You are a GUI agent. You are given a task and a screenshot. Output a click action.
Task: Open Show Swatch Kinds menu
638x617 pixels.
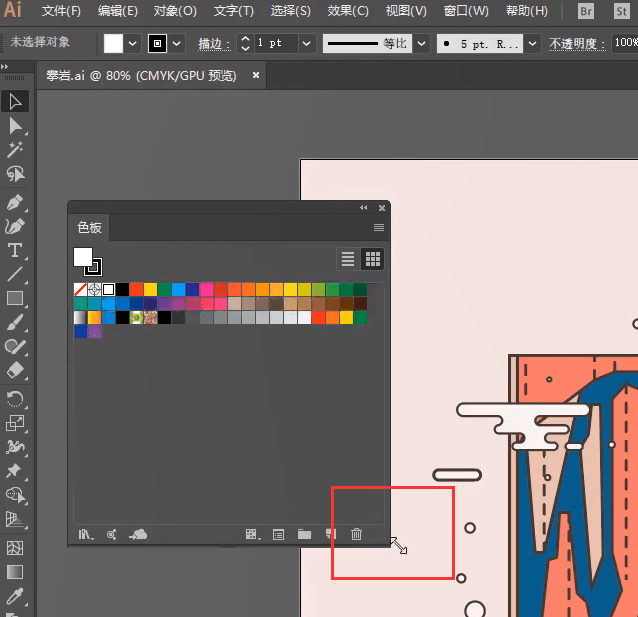coord(253,534)
